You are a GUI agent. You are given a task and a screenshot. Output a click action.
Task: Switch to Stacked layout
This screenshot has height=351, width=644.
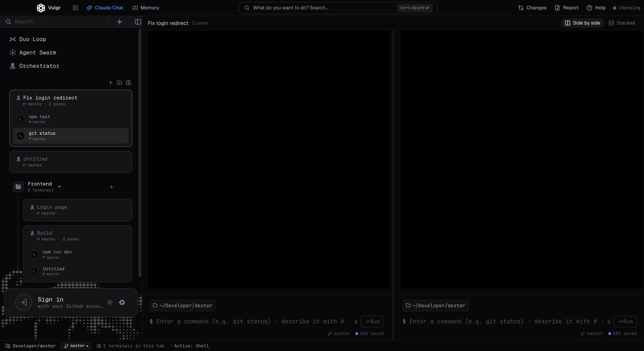[622, 23]
